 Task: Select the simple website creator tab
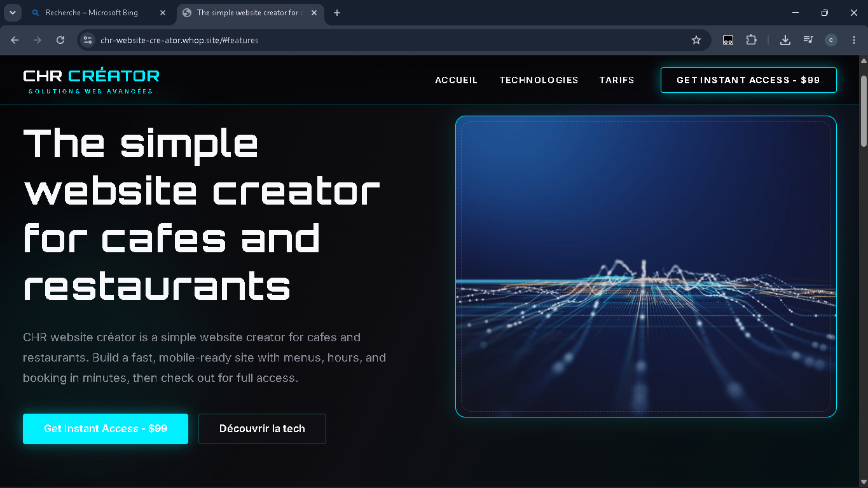tap(250, 13)
